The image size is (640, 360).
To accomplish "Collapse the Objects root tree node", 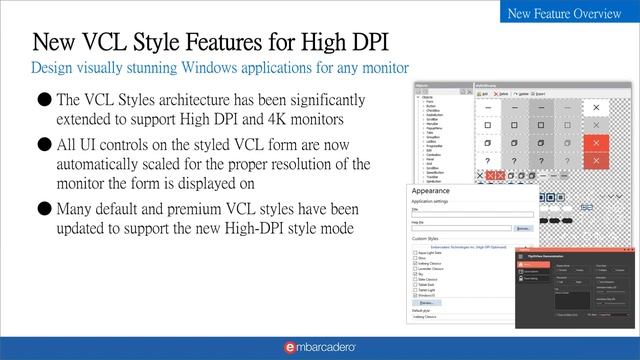I will pyautogui.click(x=418, y=98).
